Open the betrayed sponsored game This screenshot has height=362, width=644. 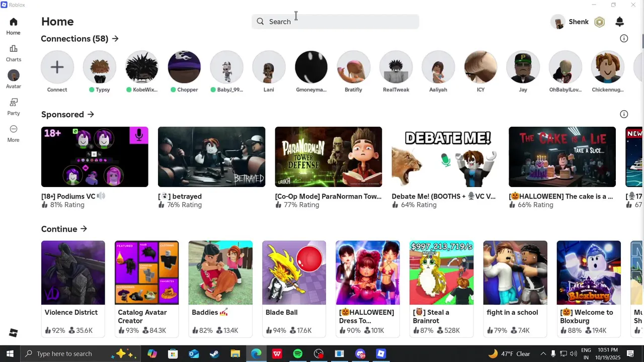point(211,157)
